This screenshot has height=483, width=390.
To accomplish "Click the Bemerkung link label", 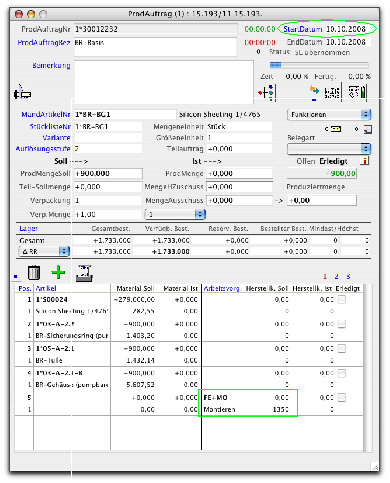I will coord(51,65).
